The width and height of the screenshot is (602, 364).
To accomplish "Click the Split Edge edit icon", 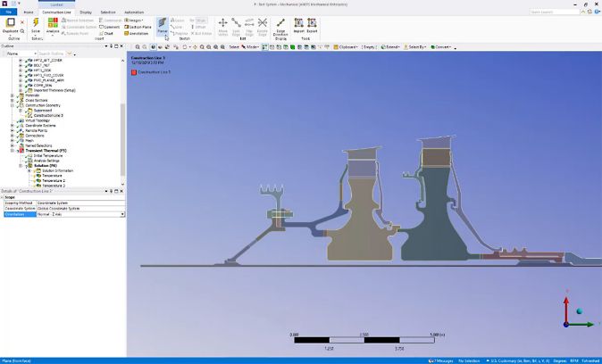I will point(236,22).
